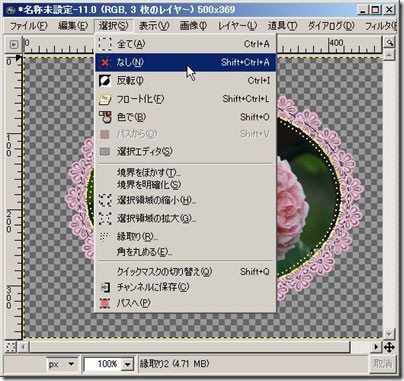Click vertical scrollbar down arrow
Image resolution: width=404 pixels, height=381 pixels.
389,333
